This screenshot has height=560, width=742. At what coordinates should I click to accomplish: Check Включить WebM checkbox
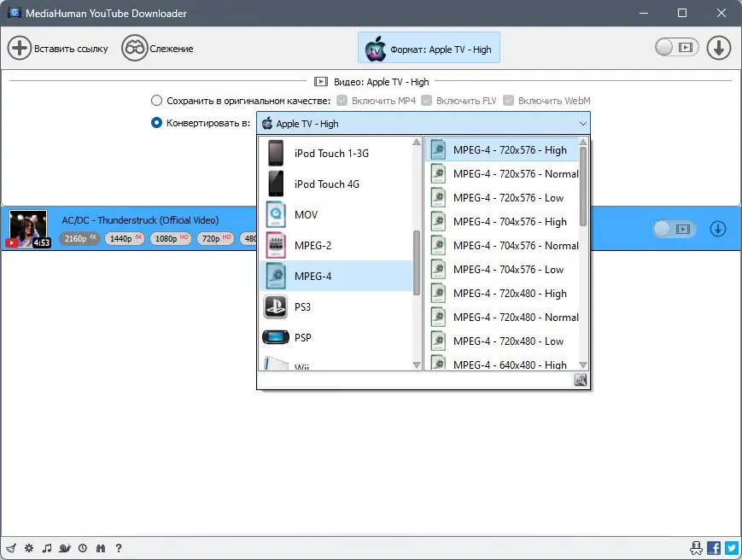pos(508,101)
